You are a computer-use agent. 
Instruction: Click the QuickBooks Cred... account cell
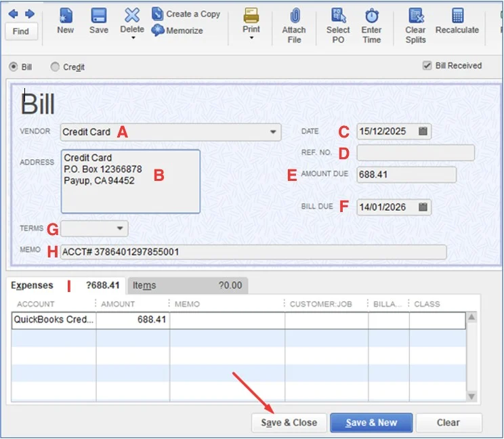coord(54,320)
